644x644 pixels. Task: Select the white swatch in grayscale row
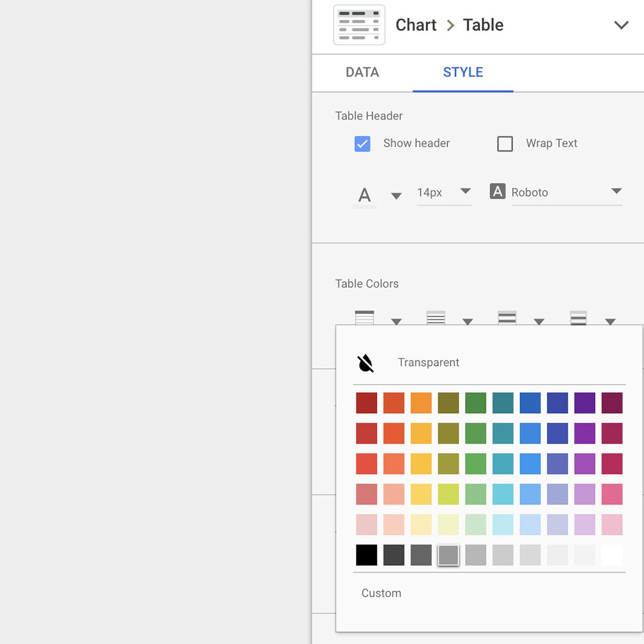tap(612, 555)
